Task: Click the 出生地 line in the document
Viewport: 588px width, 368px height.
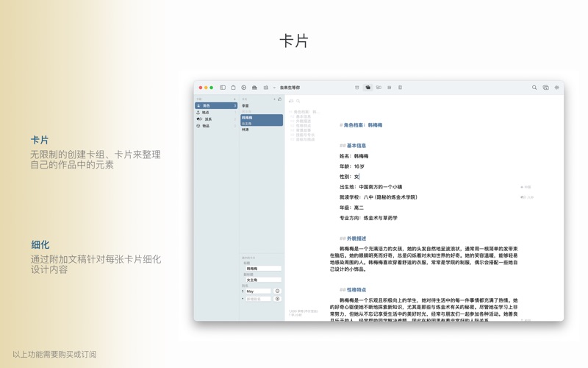Action: click(x=371, y=187)
